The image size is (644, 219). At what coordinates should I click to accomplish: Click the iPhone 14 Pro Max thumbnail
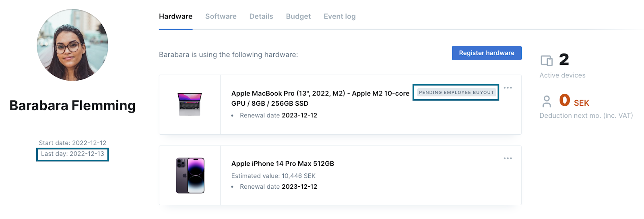coord(190,175)
